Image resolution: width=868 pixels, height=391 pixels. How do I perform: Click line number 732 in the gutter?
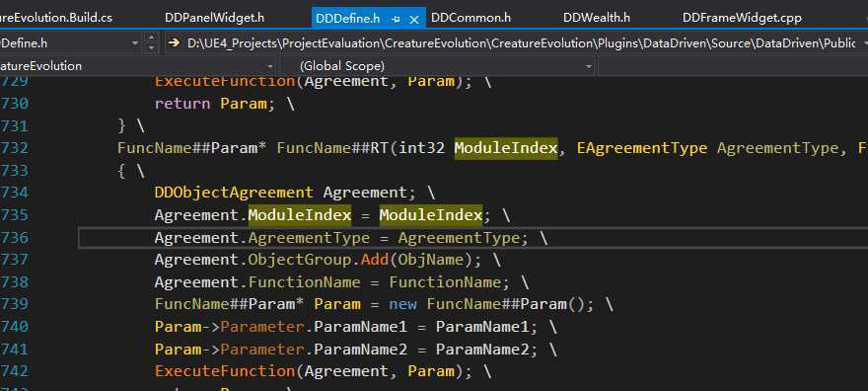click(14, 148)
